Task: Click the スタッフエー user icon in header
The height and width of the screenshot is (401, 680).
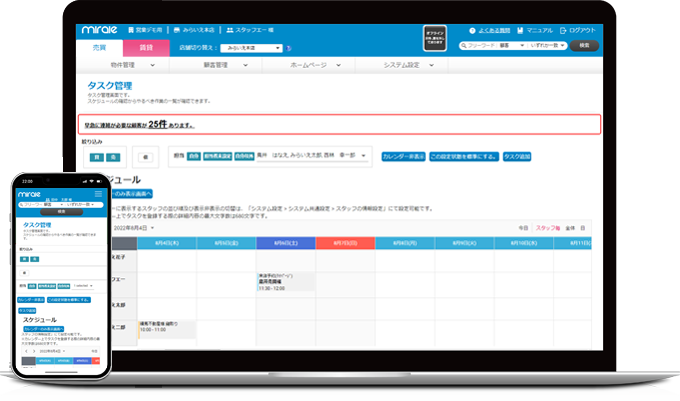Action: coord(231,31)
